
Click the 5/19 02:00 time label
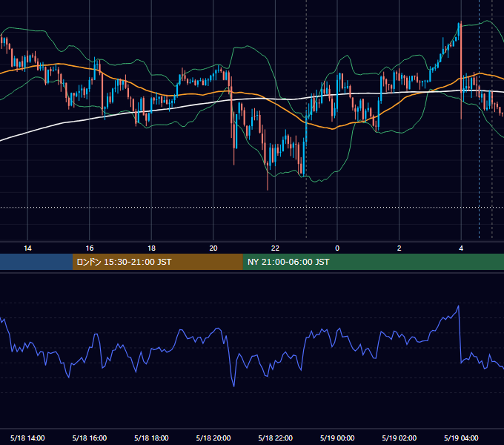399,438
